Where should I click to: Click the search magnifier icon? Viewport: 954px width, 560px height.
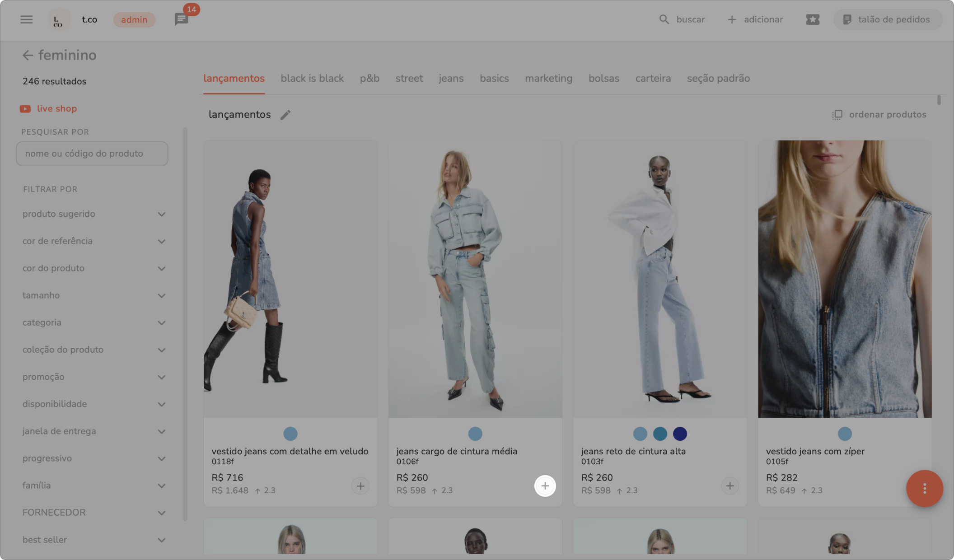coord(664,19)
